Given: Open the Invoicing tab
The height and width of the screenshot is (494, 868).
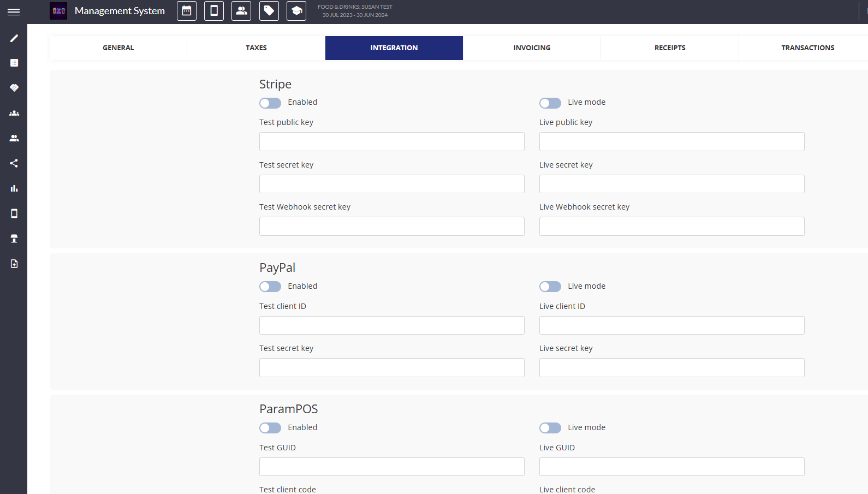Looking at the screenshot, I should 532,48.
